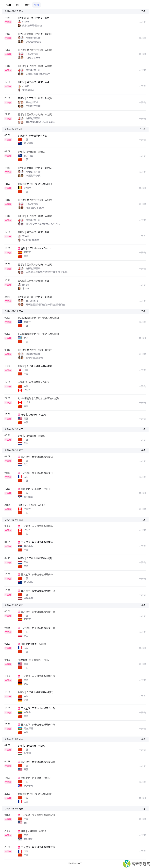Open the 曲棍球 女子组分组循环赛A组(2) match title
153x868 pixels.
(x=35, y=184)
